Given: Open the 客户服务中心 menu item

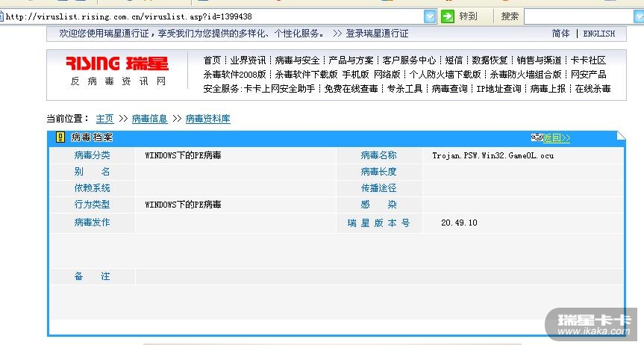Looking at the screenshot, I should (409, 60).
